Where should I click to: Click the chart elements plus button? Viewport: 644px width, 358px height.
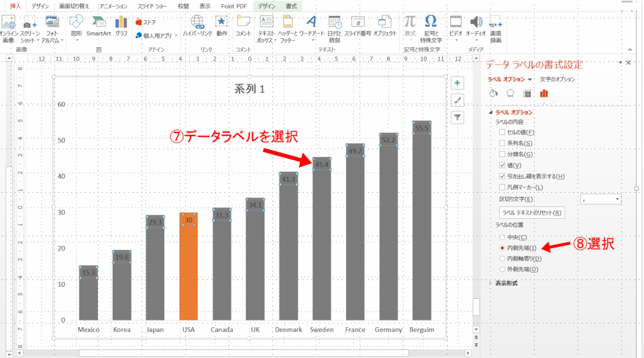(x=457, y=83)
